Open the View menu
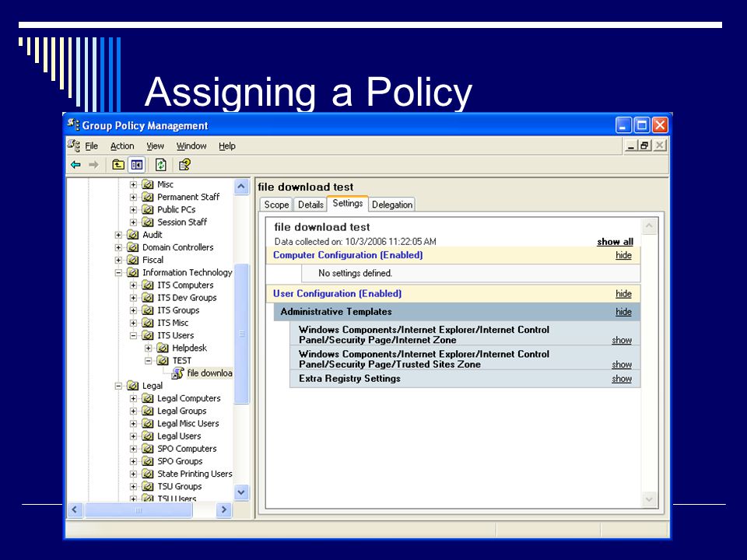This screenshot has height=560, width=747. pyautogui.click(x=155, y=146)
